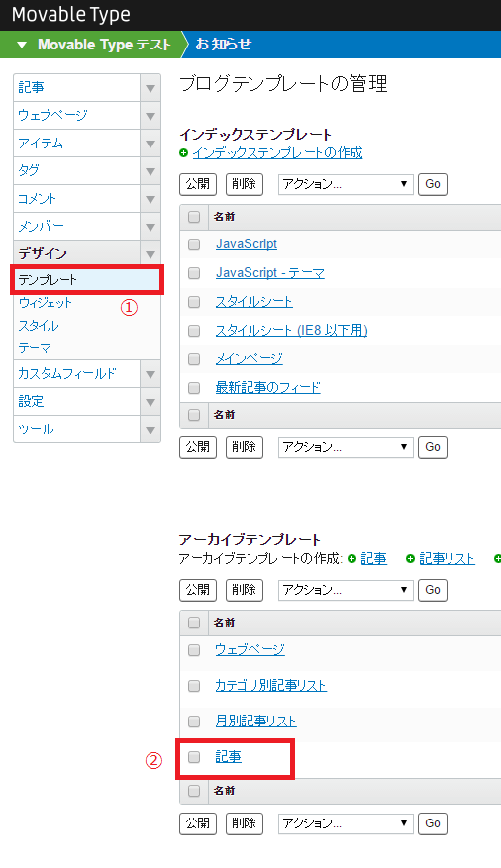The width and height of the screenshot is (501, 868).
Task: Open アクション dropdown below index templates list
Action: tap(346, 447)
